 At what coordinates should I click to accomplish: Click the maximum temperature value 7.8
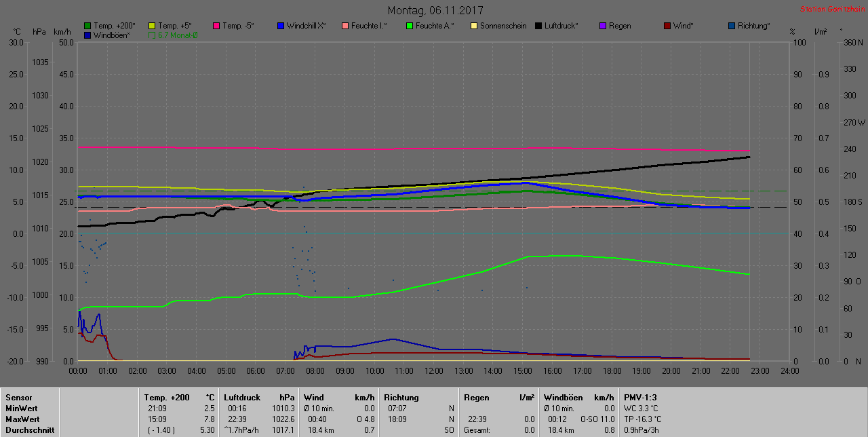tap(209, 419)
